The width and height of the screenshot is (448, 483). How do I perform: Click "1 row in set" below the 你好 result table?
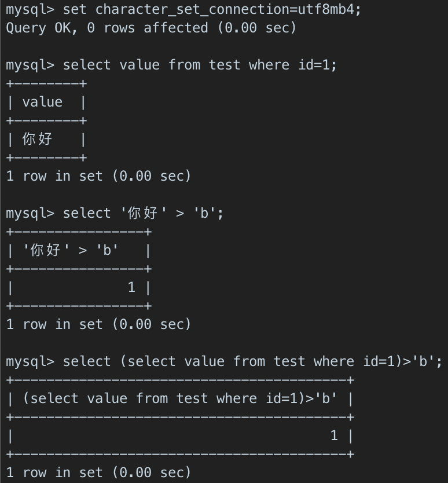tap(57, 176)
